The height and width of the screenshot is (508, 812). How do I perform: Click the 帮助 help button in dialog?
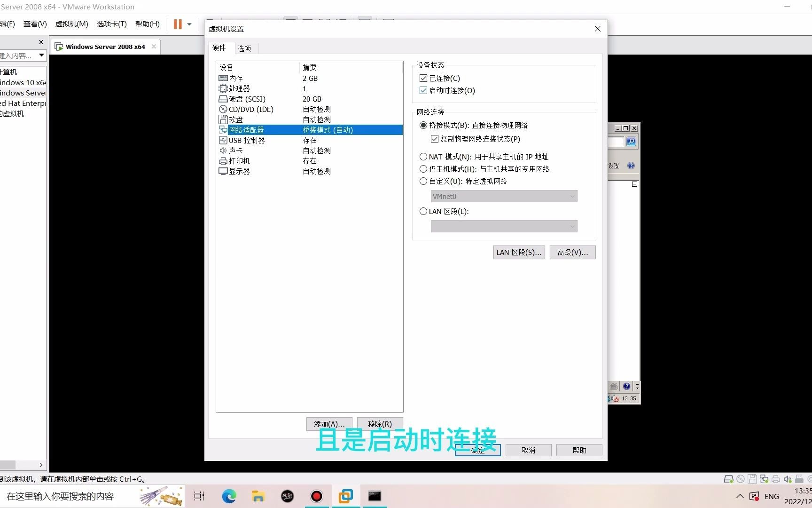(x=579, y=450)
